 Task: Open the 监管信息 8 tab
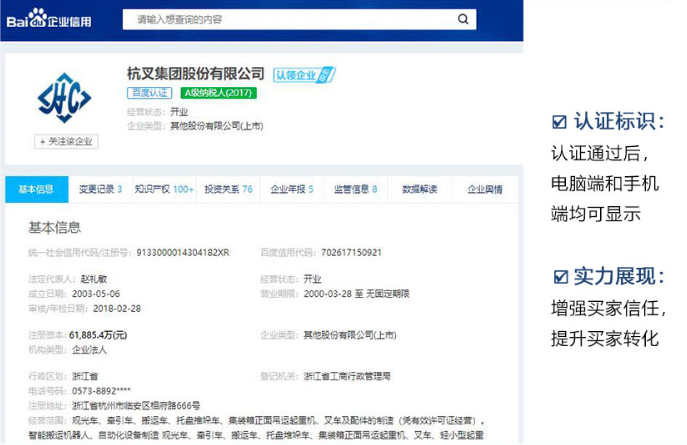pos(355,189)
